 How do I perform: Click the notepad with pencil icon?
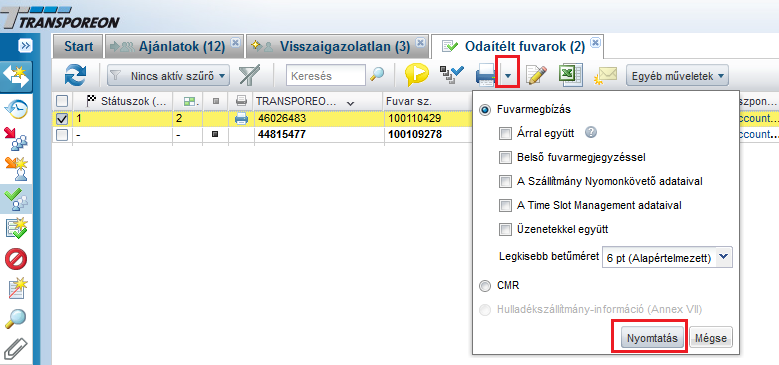point(536,75)
